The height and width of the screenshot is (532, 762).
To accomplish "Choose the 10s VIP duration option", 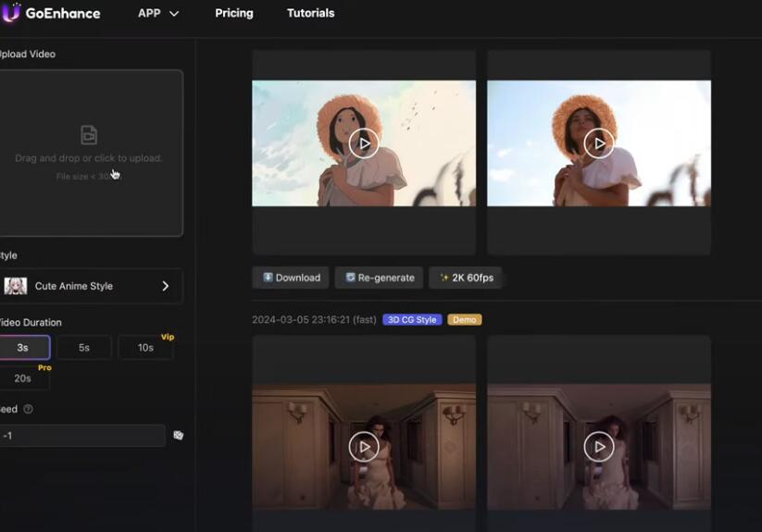I will click(x=145, y=348).
